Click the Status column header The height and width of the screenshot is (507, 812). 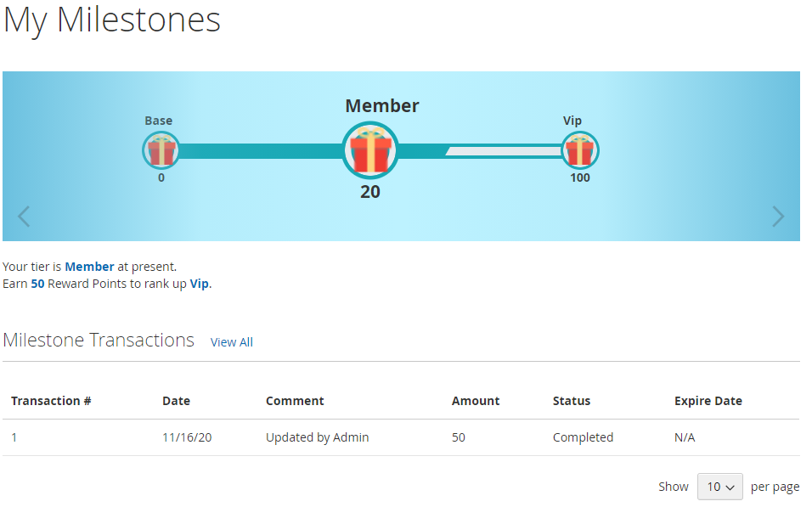click(571, 401)
